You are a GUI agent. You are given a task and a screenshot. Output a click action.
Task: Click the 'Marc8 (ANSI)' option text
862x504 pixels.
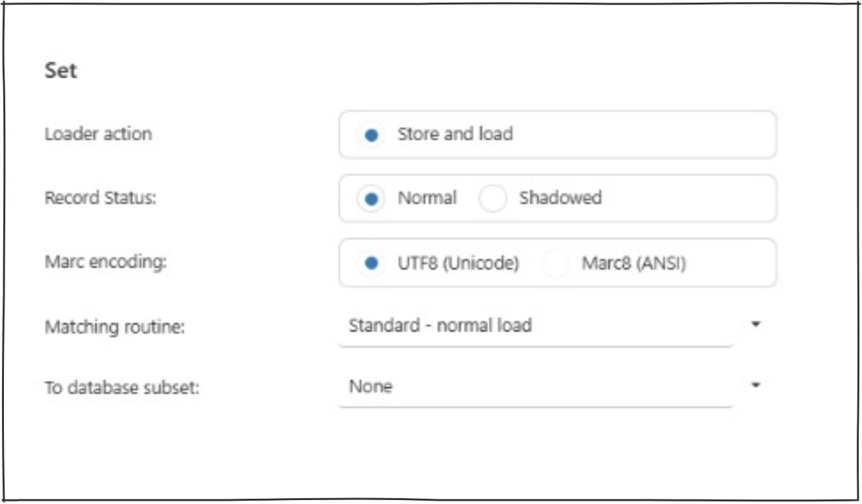tap(633, 264)
